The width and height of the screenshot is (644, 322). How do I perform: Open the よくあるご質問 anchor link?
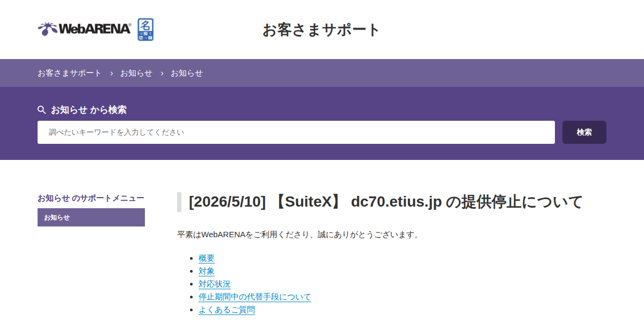coord(226,310)
